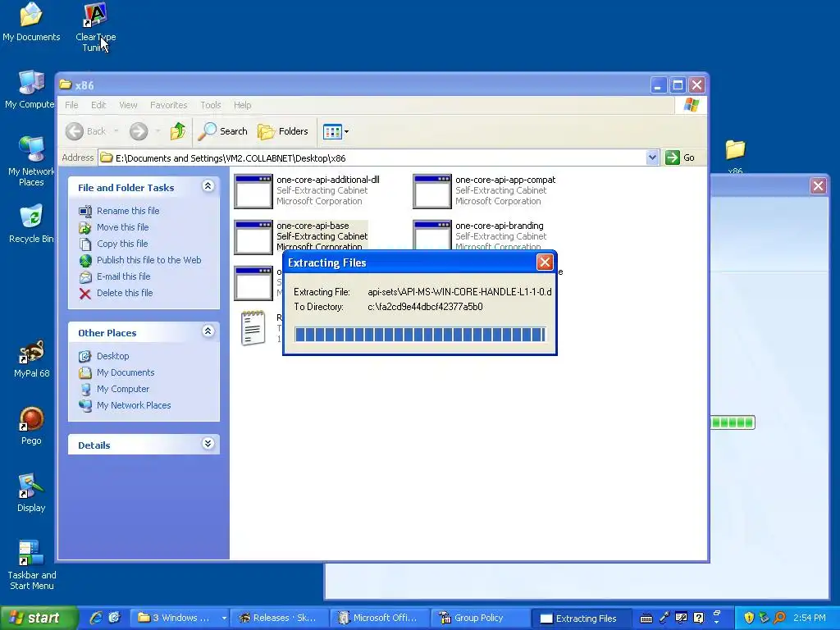Screen dimensions: 840x630
Task: Click the Back navigation button
Action: tap(85, 131)
